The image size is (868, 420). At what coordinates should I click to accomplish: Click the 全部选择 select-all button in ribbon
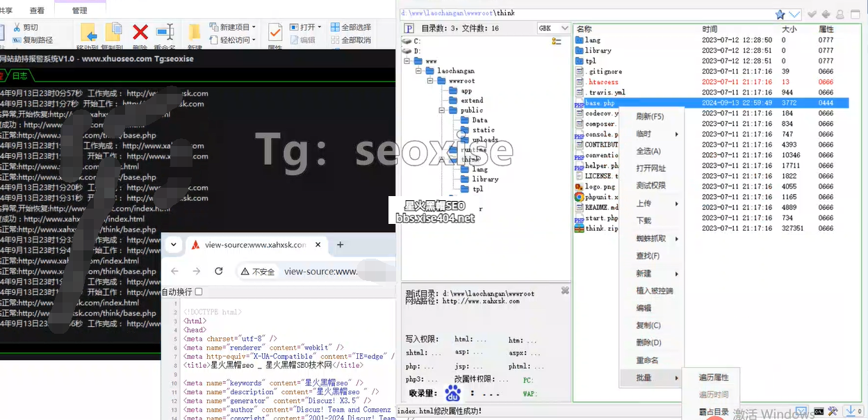(352, 27)
